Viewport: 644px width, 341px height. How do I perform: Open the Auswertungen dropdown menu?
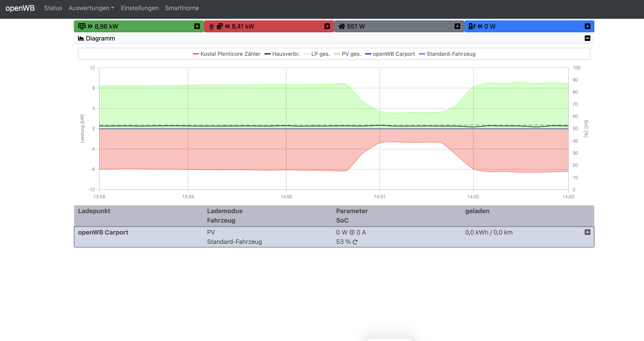point(91,8)
